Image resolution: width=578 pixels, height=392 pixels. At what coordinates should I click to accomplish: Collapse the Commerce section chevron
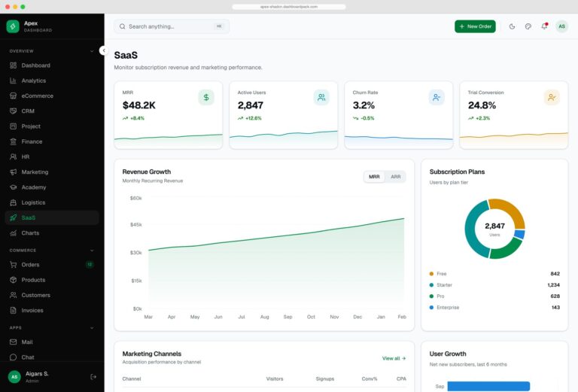[x=92, y=251]
